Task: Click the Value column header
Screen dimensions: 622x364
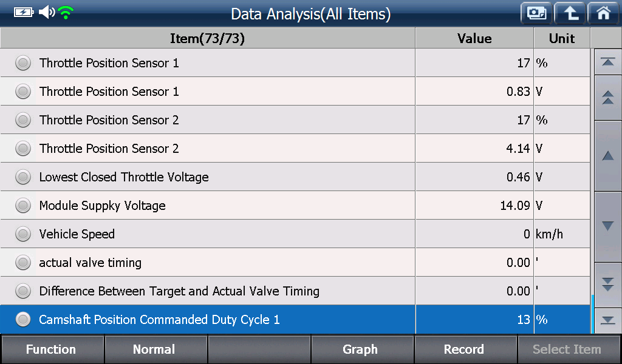Action: click(474, 38)
